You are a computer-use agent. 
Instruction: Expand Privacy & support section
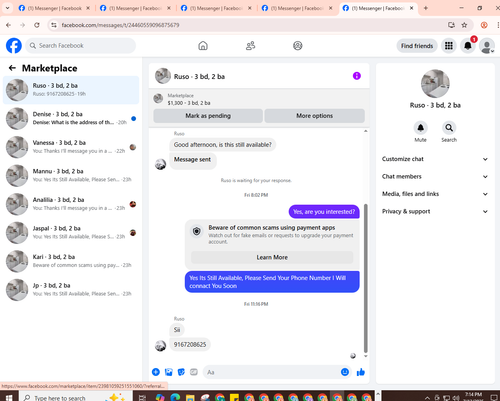click(x=435, y=211)
